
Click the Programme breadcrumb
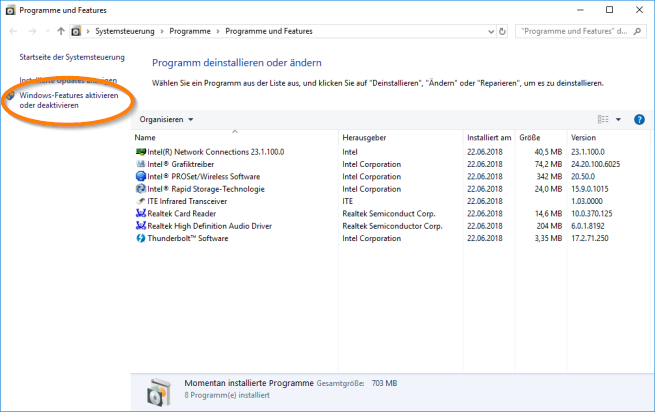[190, 31]
